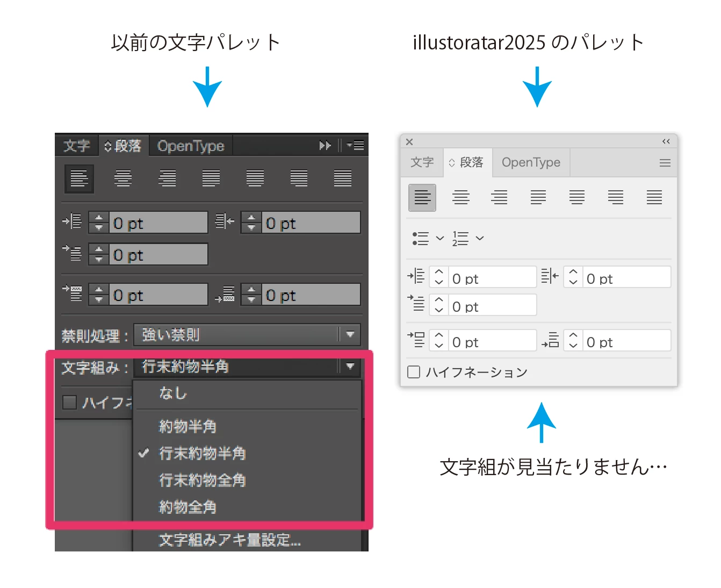Click space after field in dark panel

click(311, 295)
